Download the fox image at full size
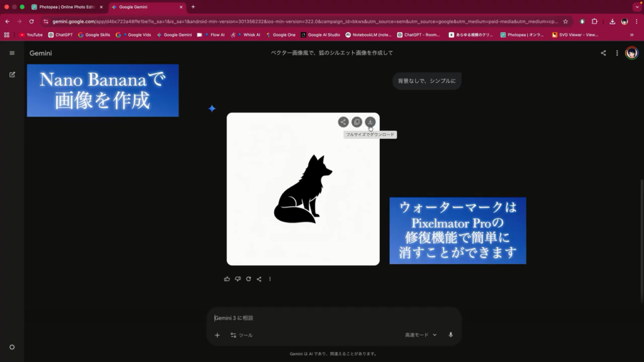Screen dimensions: 644x362 click(x=370, y=122)
